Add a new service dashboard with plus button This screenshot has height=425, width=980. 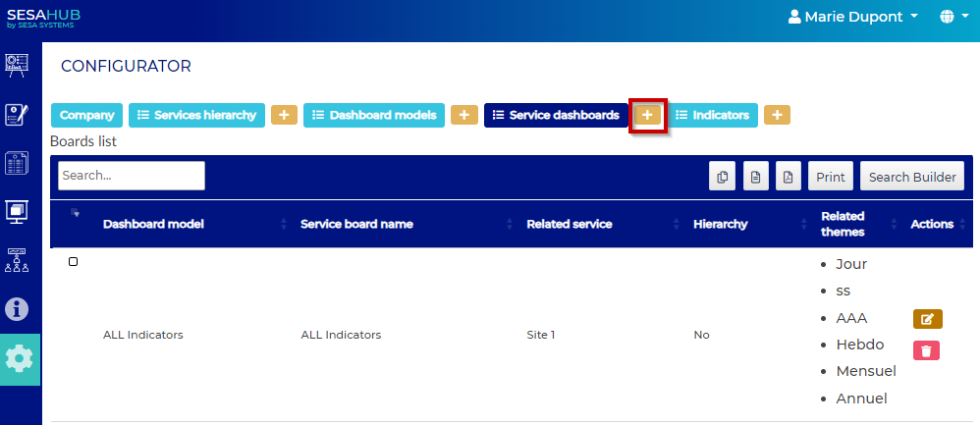pyautogui.click(x=647, y=115)
